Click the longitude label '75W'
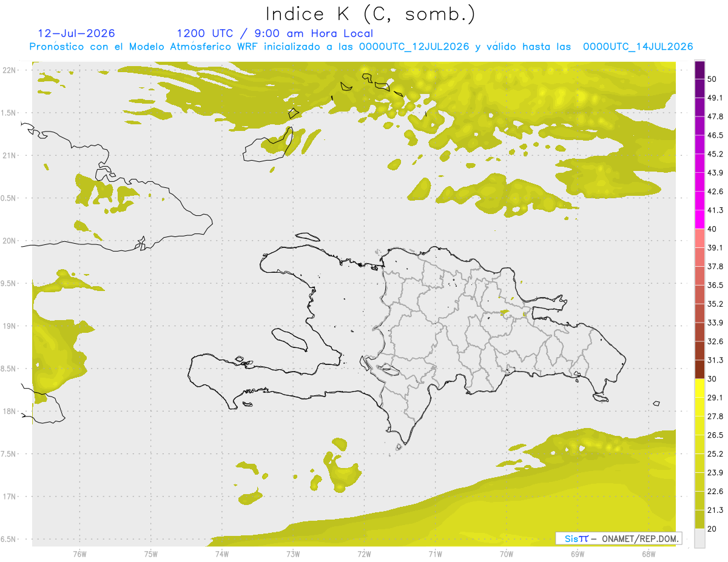This screenshot has height=562, width=728. click(151, 554)
